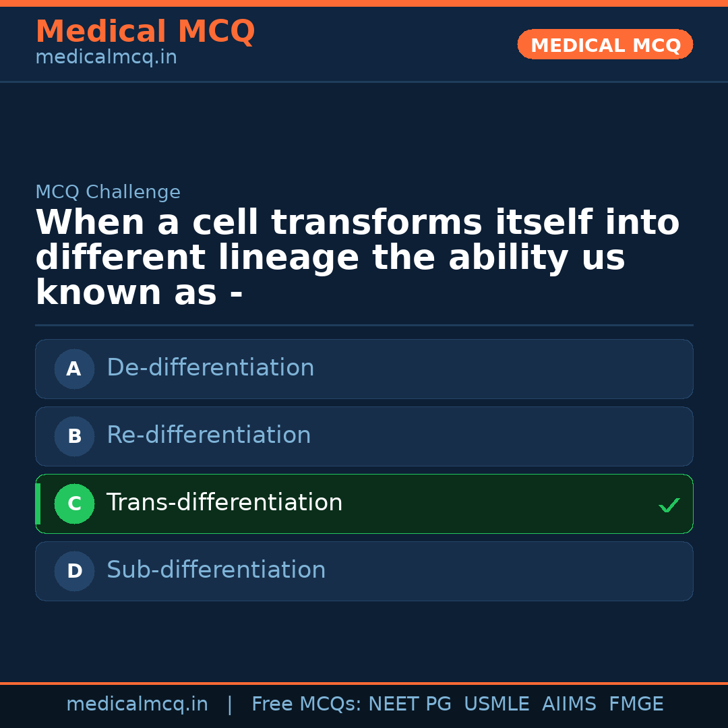
Task: Choose the Re-differentiation answer text
Action: (x=208, y=435)
